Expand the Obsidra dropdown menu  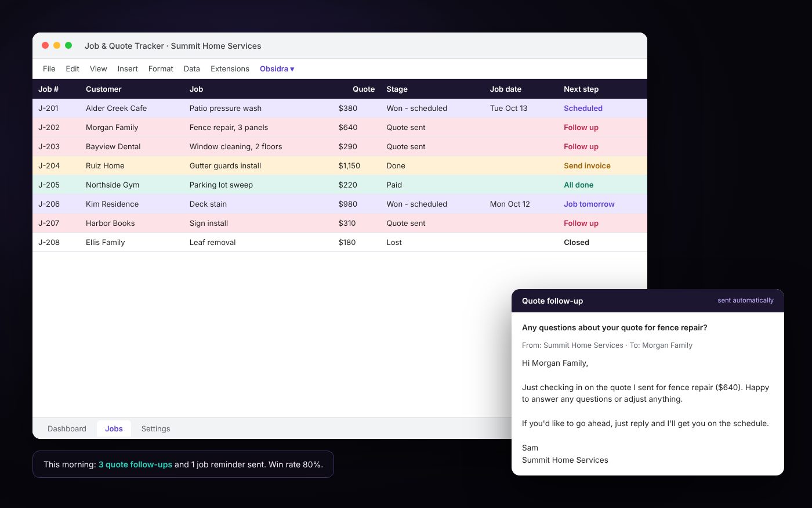tap(277, 69)
